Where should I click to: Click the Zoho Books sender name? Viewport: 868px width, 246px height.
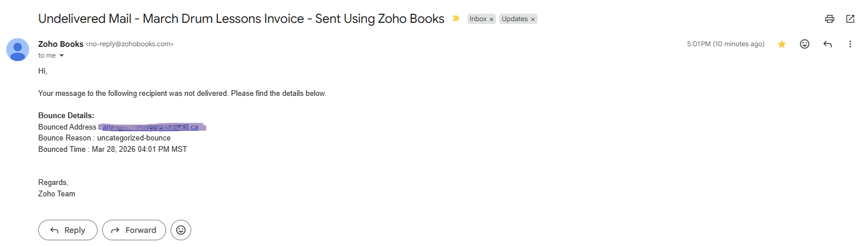coord(60,44)
